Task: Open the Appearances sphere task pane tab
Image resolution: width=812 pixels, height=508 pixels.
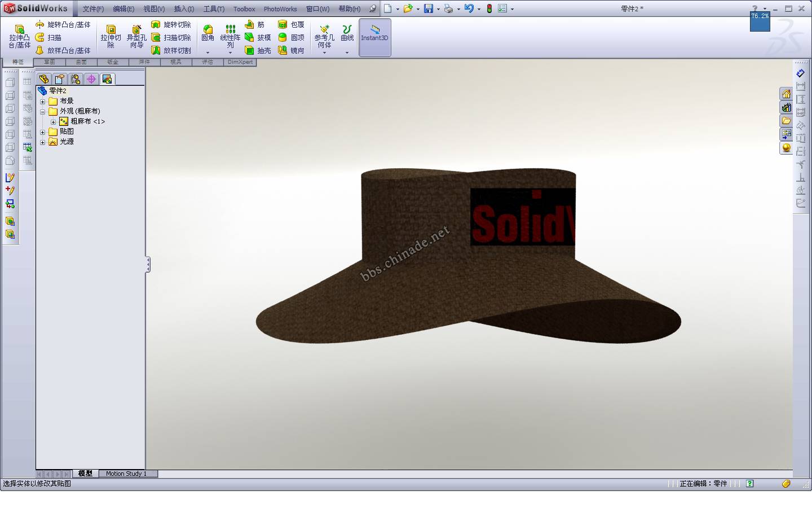Action: click(x=786, y=148)
